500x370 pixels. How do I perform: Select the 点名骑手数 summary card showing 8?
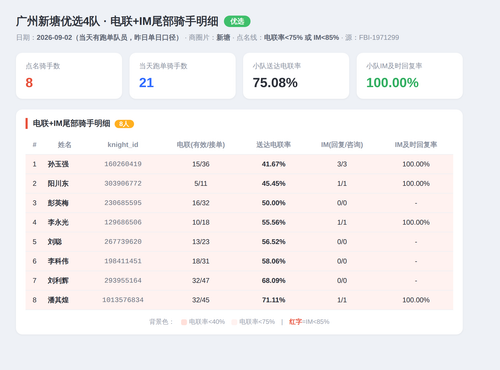[69, 76]
